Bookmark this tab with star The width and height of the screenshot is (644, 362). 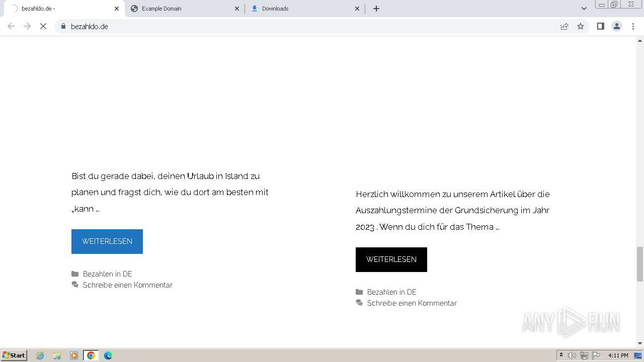click(581, 26)
